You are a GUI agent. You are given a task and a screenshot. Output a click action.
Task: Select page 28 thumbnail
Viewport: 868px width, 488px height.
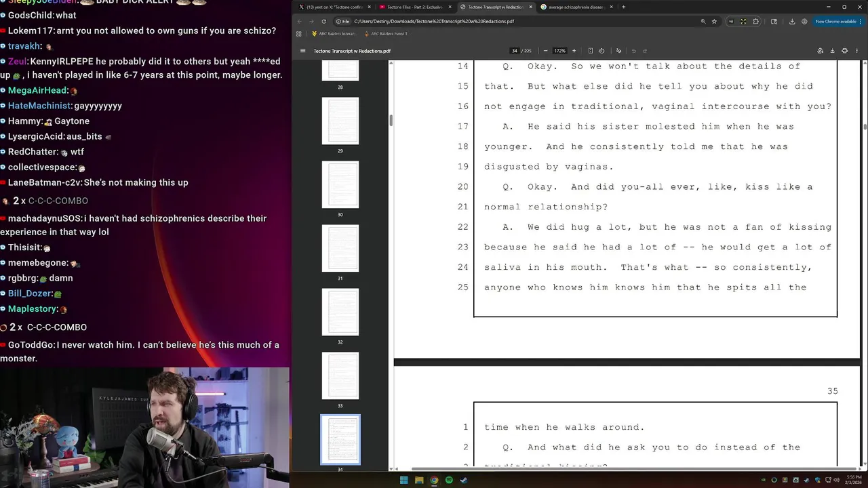pos(340,70)
